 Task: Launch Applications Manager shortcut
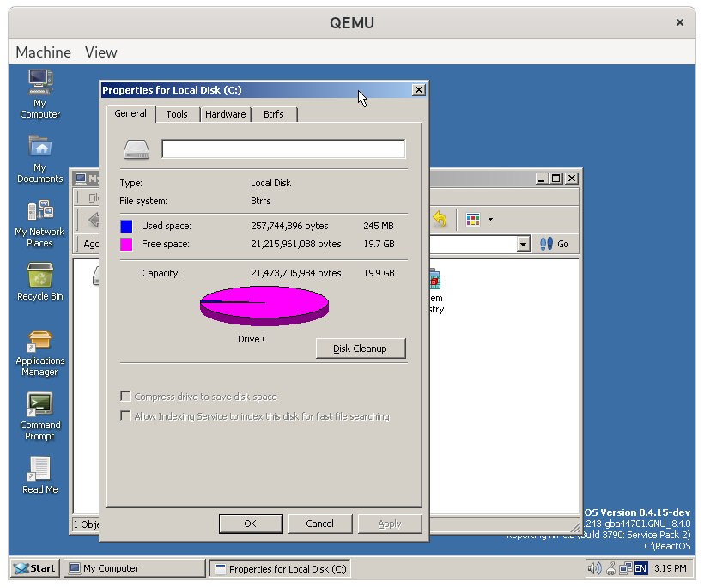coord(40,352)
